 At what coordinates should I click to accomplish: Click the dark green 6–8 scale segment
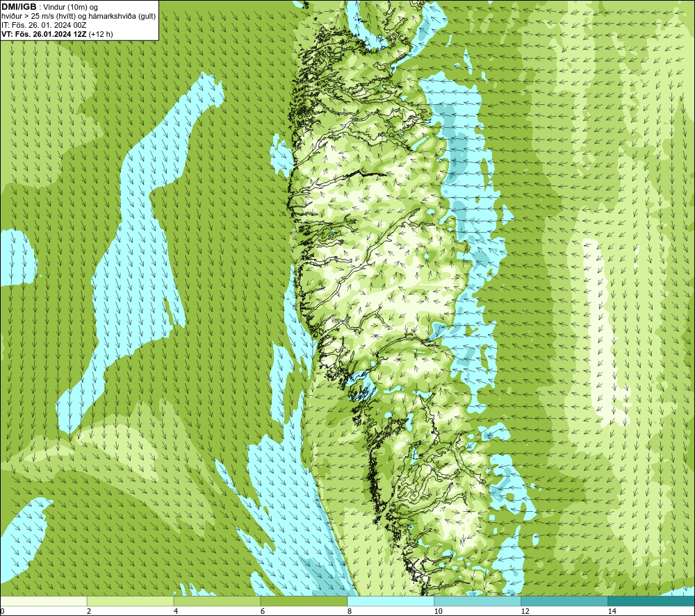[304, 601]
